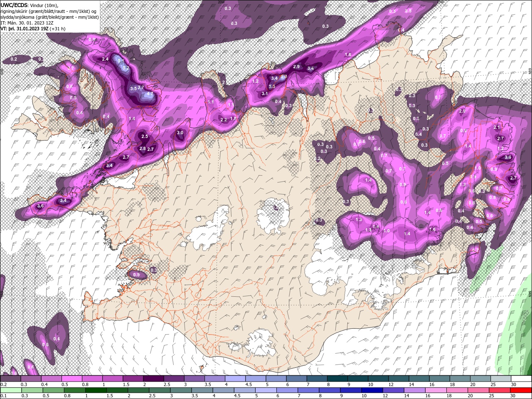The height and width of the screenshot is (399, 532).
Task: Click the '15W' longitude label
Action: (x=441, y=2)
